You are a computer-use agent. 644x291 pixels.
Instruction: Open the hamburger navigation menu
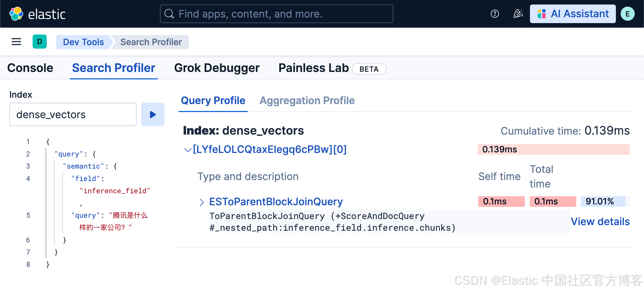pos(16,42)
